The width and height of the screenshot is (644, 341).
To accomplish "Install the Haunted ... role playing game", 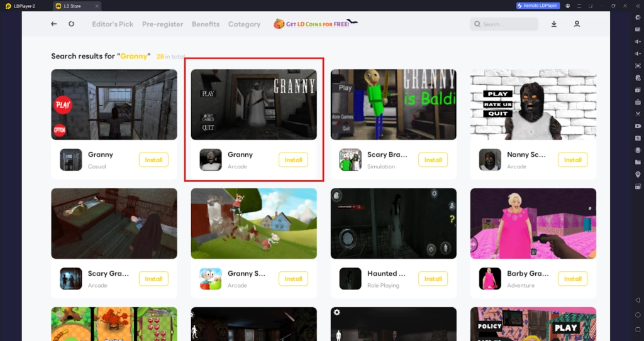I will tap(433, 279).
